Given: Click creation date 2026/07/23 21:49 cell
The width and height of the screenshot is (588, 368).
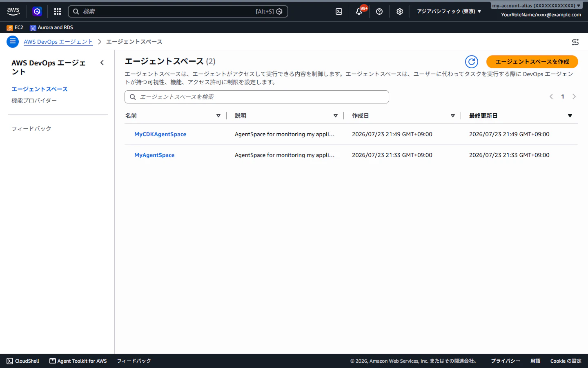Looking at the screenshot, I should point(392,134).
